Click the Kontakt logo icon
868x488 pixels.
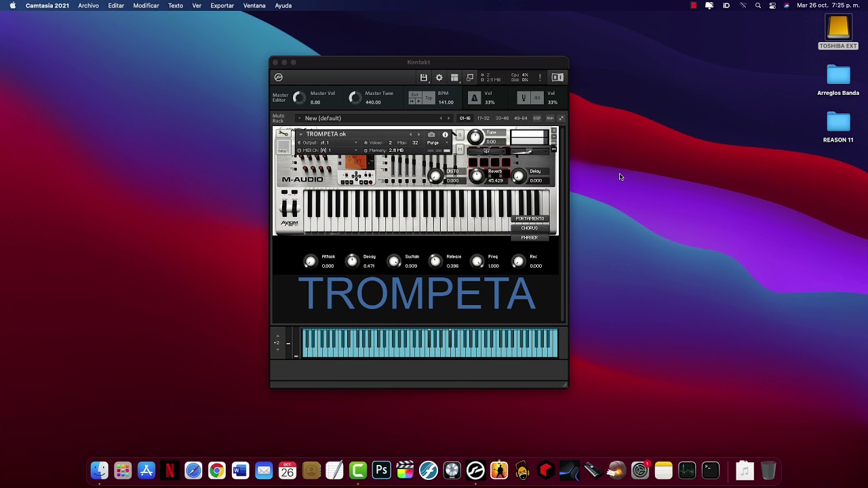coord(278,77)
